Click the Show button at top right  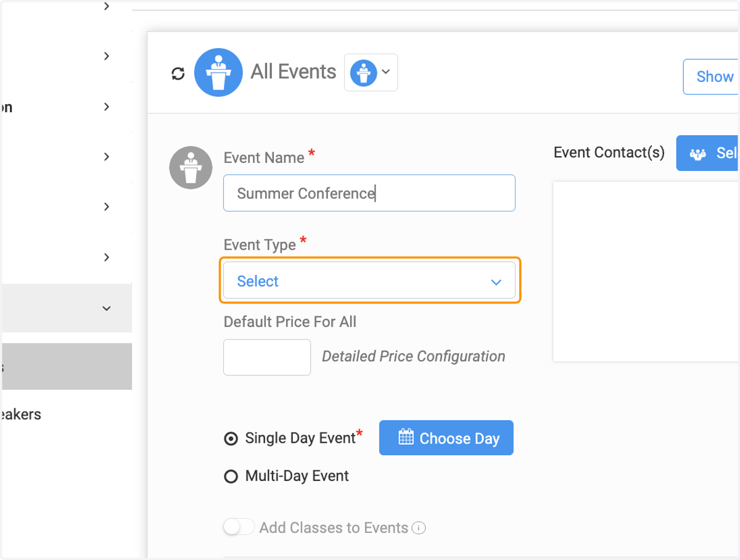coord(711,76)
